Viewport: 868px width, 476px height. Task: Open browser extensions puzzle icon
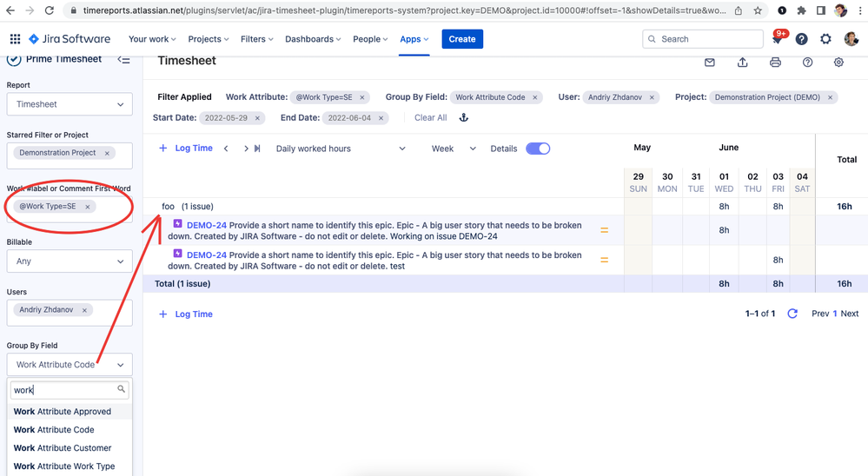pyautogui.click(x=801, y=10)
